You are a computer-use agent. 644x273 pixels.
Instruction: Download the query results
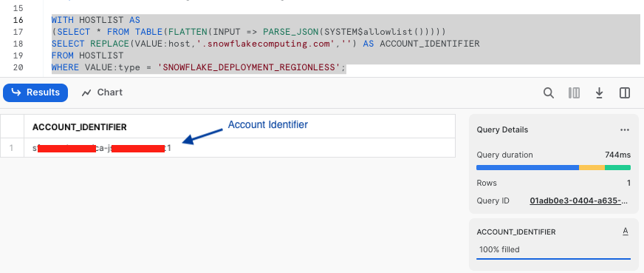coord(599,93)
